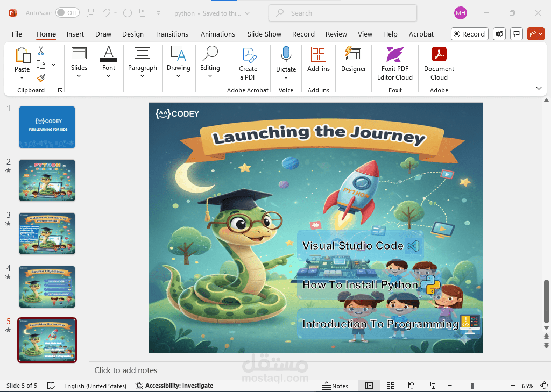This screenshot has width=551, height=392.
Task: Select Normal view in status bar
Action: [369, 386]
